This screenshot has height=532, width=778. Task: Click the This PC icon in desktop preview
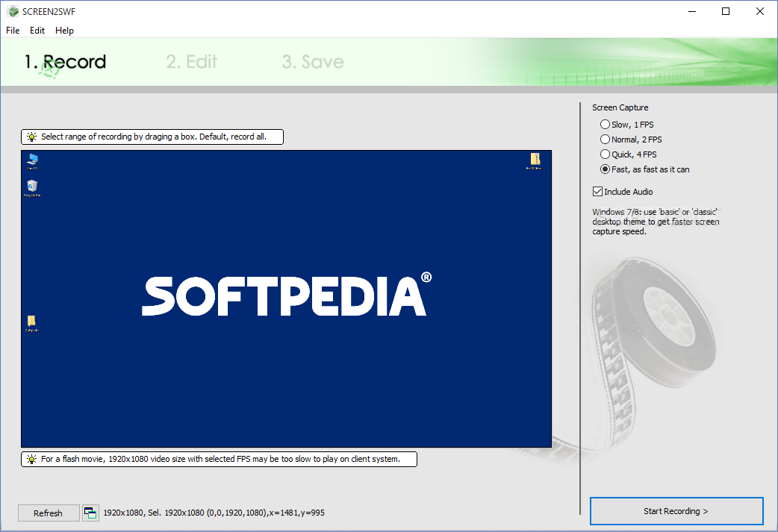pyautogui.click(x=32, y=160)
